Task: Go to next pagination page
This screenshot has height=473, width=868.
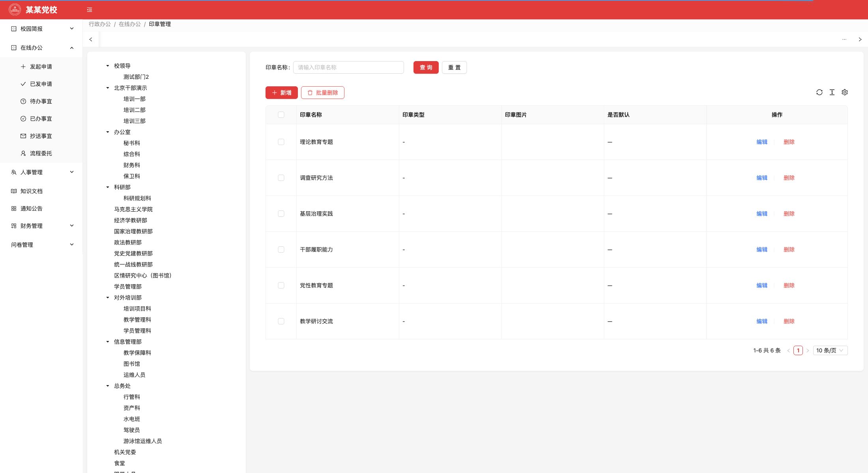Action: [x=808, y=350]
